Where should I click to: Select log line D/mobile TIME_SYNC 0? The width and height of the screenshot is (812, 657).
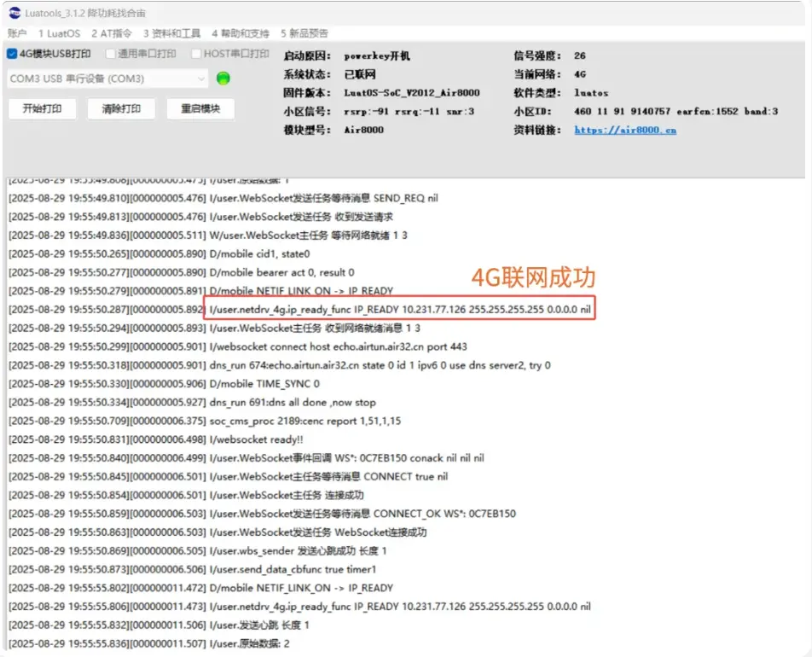164,384
